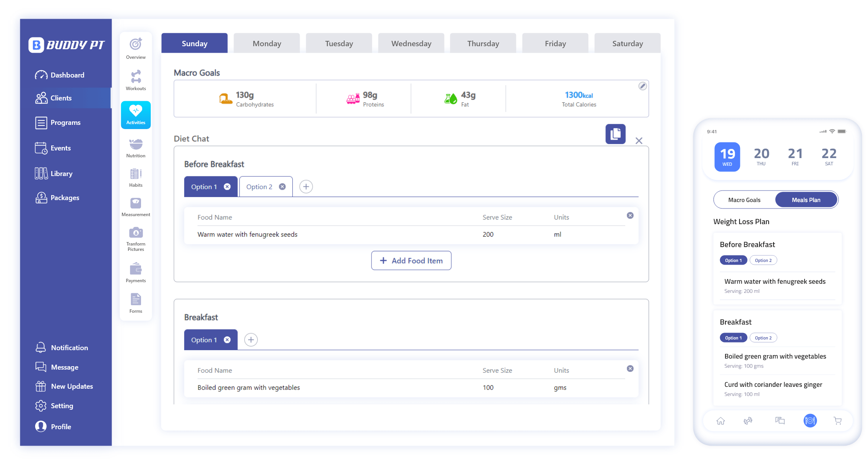Toggle to Meals Plan on phone

pos(806,200)
